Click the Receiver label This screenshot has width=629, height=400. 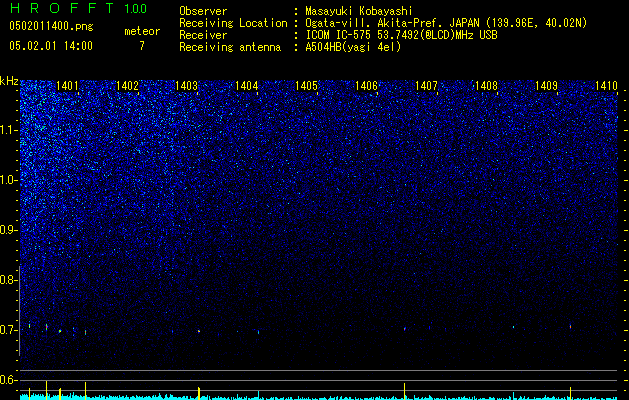click(x=203, y=36)
